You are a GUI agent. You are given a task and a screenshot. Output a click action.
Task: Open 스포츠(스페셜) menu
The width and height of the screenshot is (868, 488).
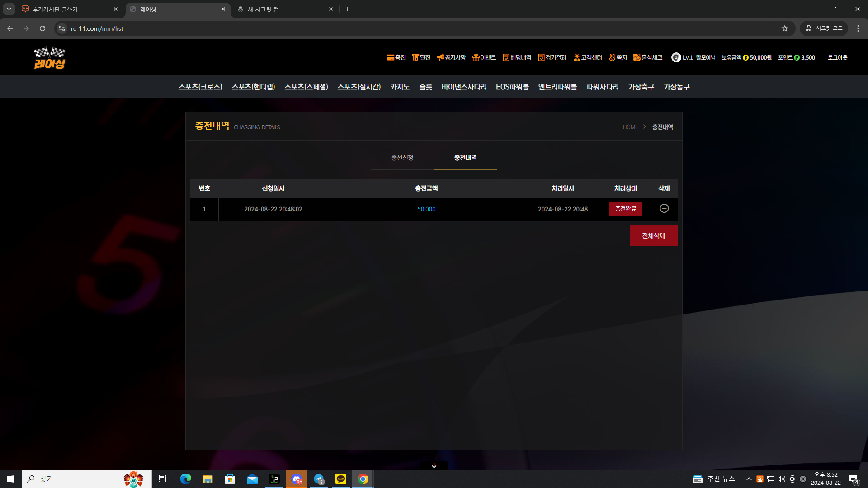pos(306,87)
